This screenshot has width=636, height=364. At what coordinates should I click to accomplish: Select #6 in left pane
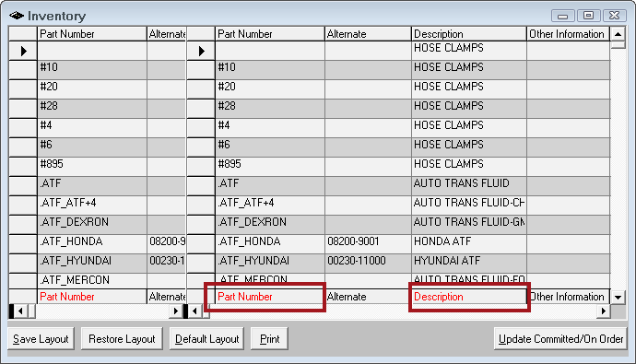[91, 147]
